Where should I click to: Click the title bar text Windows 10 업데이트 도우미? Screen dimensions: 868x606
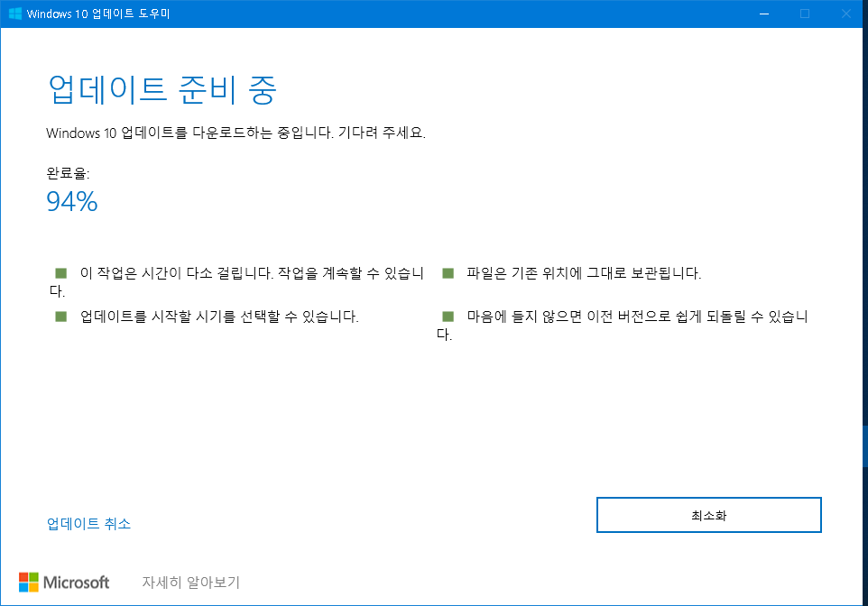coord(98,14)
